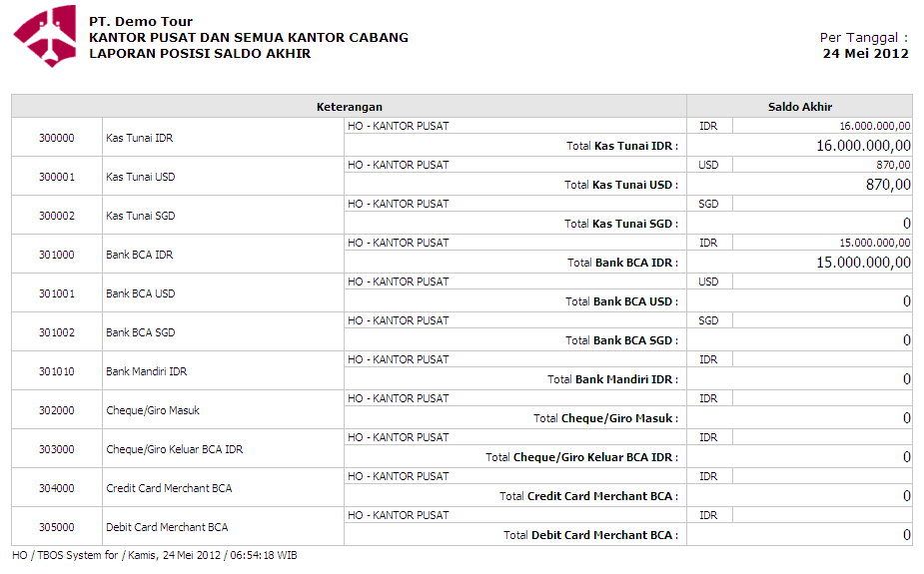Click the Keterangan column header
The image size is (924, 574).
[x=349, y=107]
